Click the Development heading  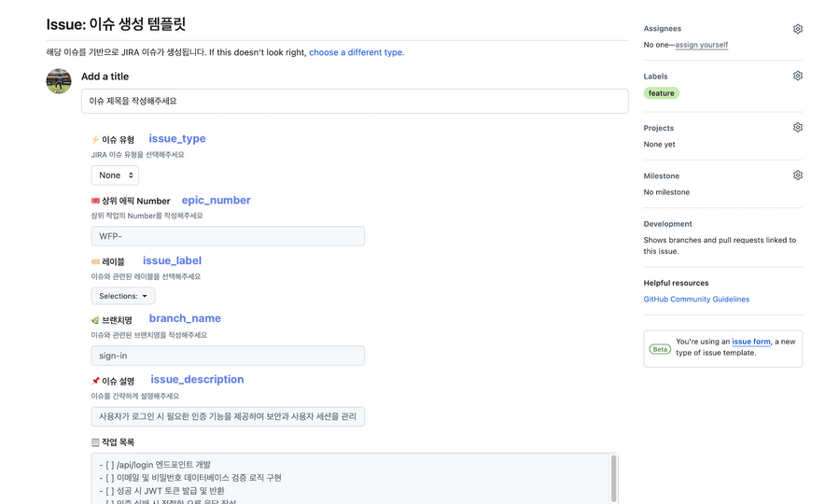point(667,224)
